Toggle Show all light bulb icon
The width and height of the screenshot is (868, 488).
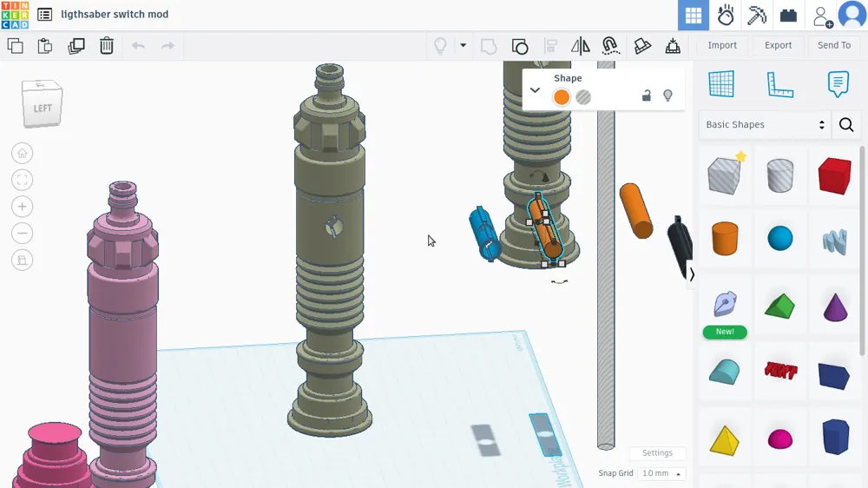point(440,46)
